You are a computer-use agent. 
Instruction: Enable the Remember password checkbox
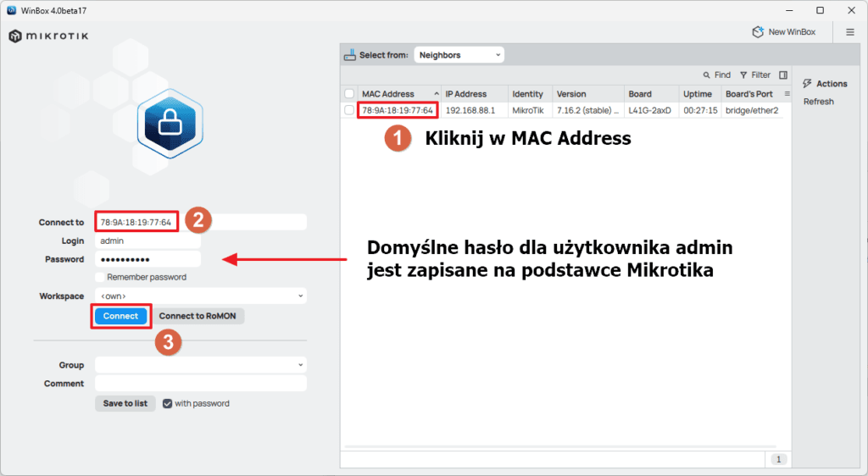[100, 277]
